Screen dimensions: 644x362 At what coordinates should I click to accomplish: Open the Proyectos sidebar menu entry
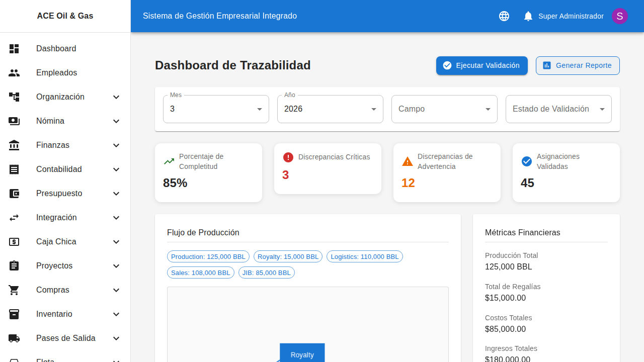(x=54, y=265)
